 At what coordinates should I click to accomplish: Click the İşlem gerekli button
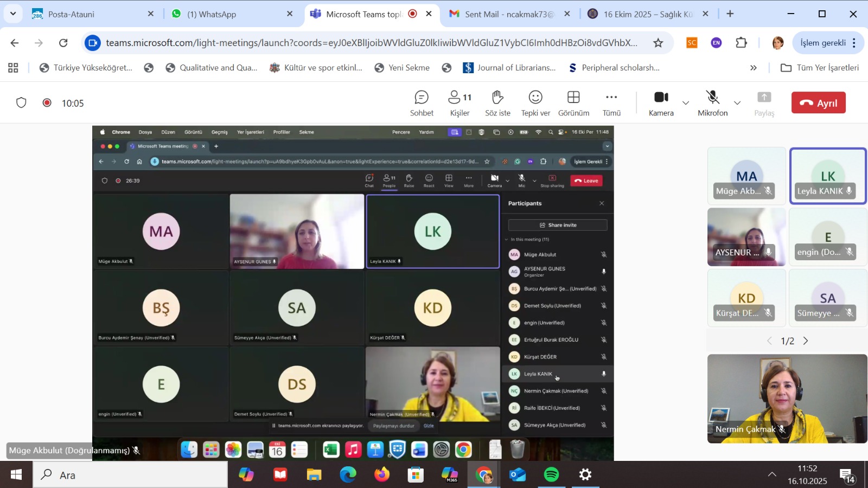click(822, 43)
